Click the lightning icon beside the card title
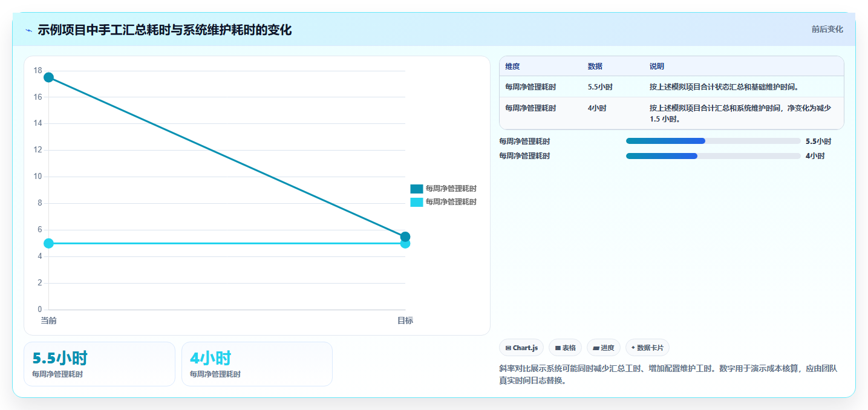Viewport: 868px width, 410px height. pyautogui.click(x=28, y=30)
